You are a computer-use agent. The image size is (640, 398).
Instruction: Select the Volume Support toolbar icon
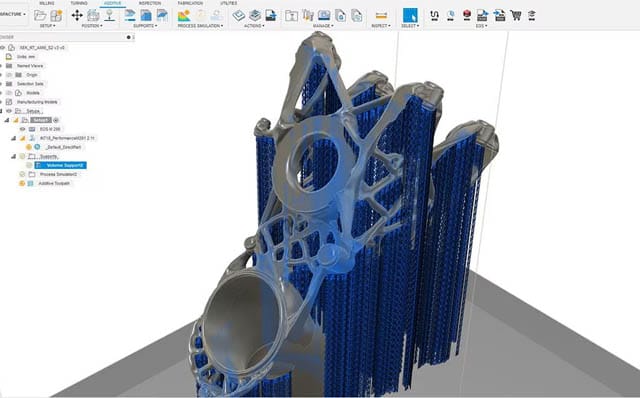(x=146, y=16)
